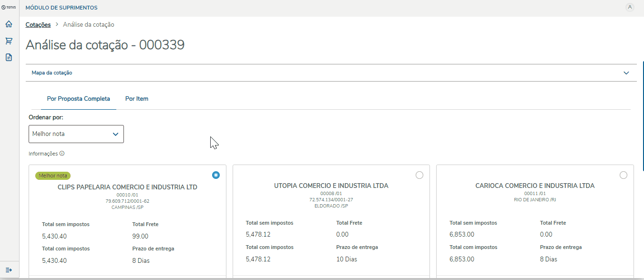Select the CLIPS PAPELARIA proposal radio button

click(x=216, y=175)
